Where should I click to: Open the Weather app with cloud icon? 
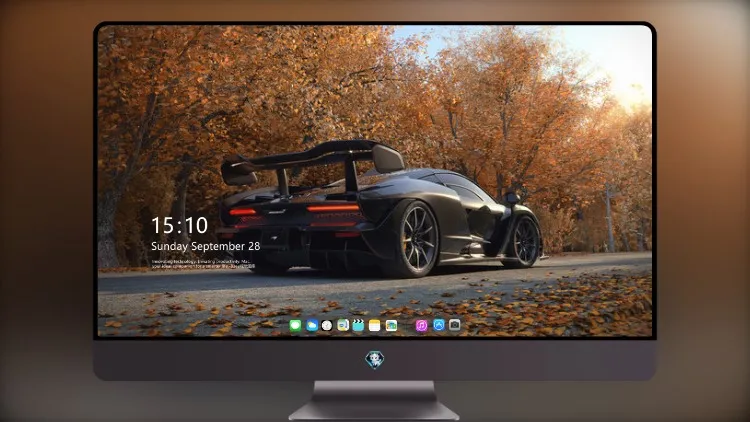click(312, 326)
